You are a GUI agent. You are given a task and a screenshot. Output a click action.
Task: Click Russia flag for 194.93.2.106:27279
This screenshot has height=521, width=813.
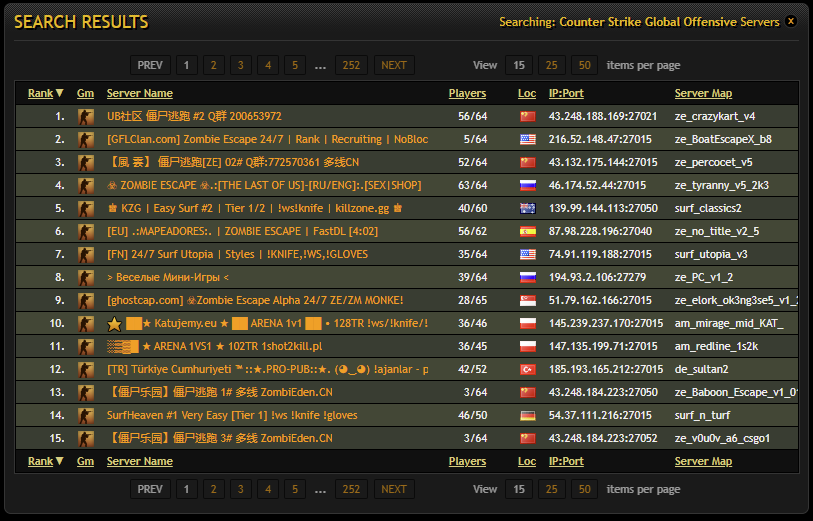coord(527,277)
